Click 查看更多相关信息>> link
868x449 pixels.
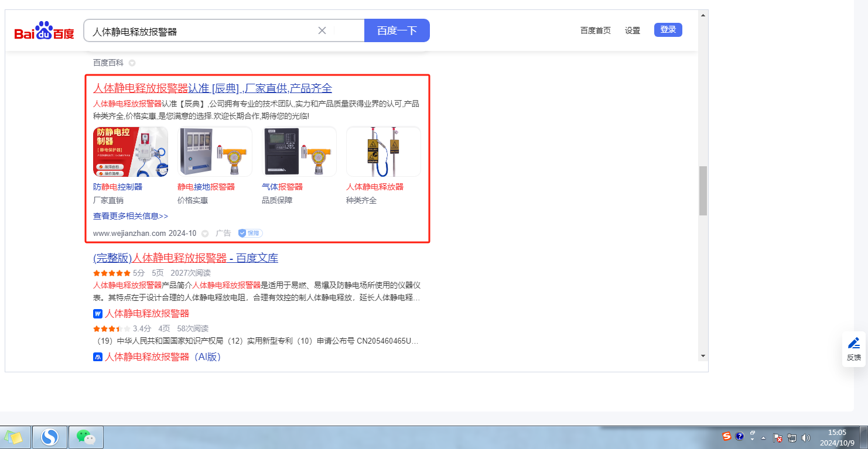tap(131, 216)
